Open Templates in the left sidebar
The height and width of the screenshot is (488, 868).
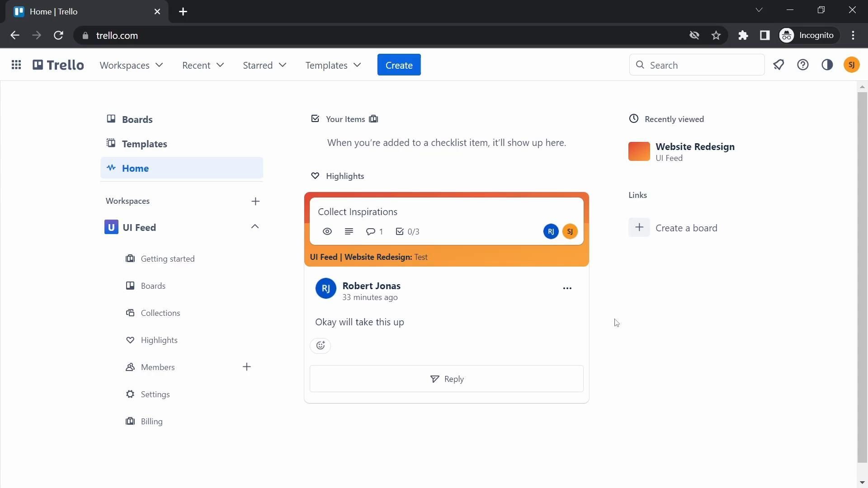click(144, 144)
